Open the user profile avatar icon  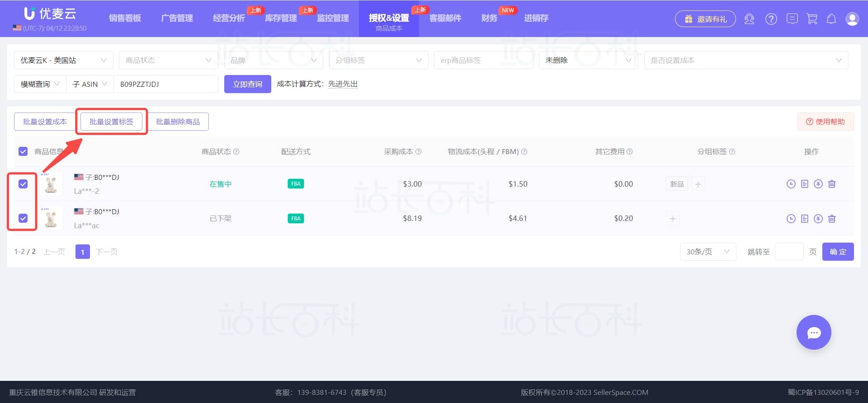click(852, 19)
